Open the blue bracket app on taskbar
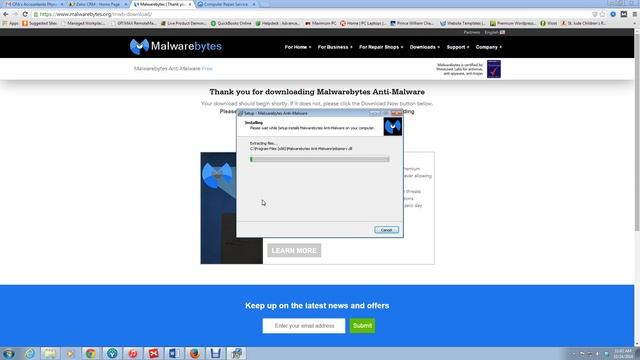 (216, 353)
